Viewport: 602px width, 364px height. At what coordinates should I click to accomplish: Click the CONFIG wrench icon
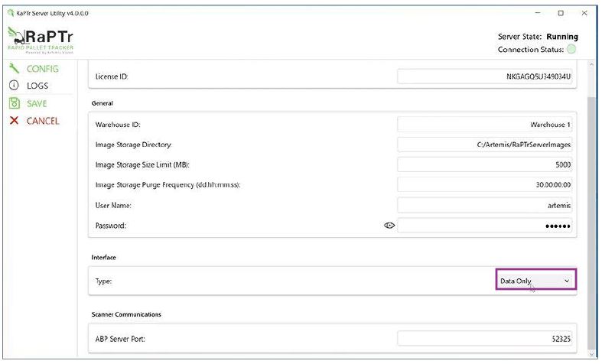(x=14, y=69)
